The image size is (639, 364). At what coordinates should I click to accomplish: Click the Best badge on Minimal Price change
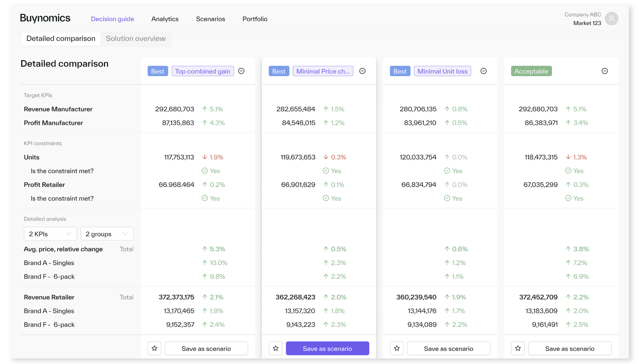point(279,71)
